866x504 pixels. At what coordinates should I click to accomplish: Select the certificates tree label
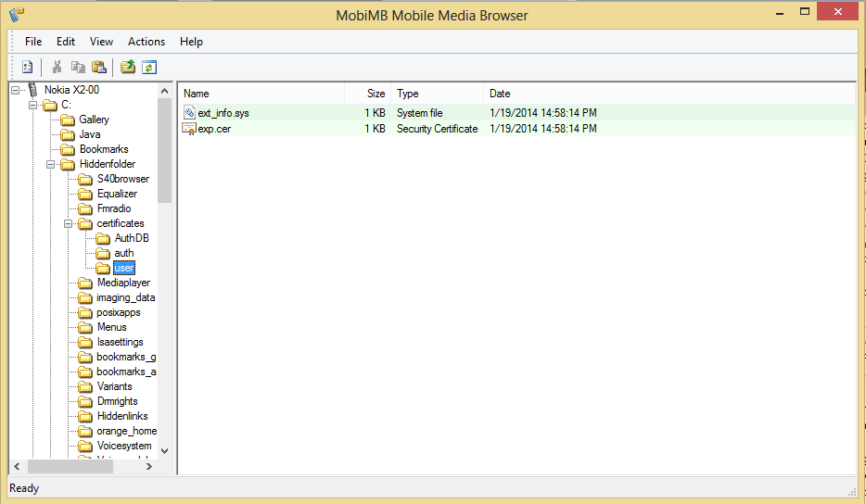click(x=121, y=223)
